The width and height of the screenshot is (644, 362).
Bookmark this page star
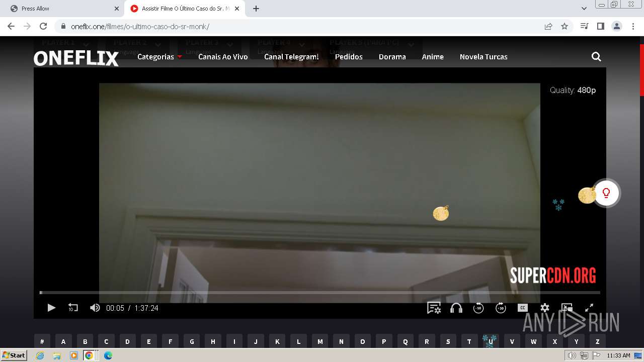[x=565, y=26]
